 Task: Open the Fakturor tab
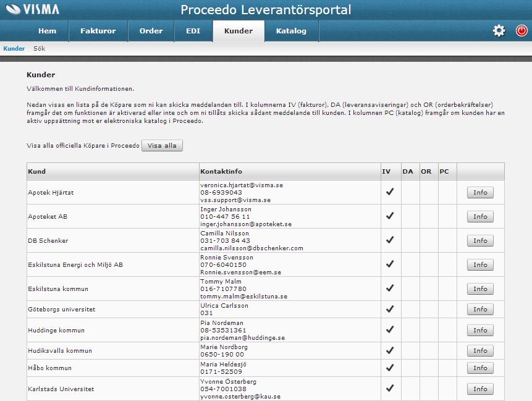(x=98, y=31)
